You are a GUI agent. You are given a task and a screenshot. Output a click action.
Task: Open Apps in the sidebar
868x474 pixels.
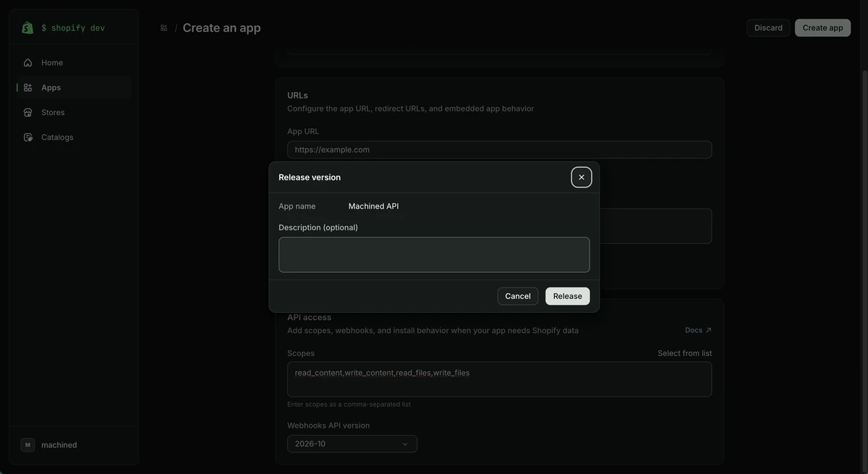click(x=74, y=88)
